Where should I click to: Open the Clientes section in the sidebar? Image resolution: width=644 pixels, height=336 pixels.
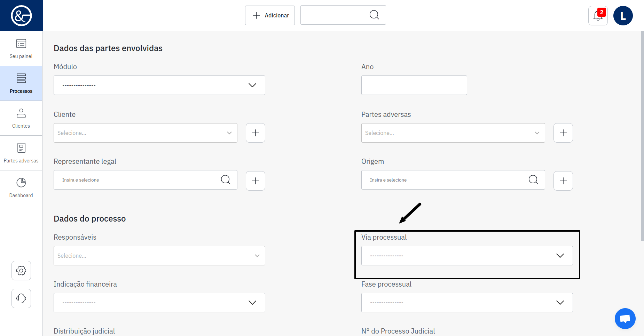[21, 118]
